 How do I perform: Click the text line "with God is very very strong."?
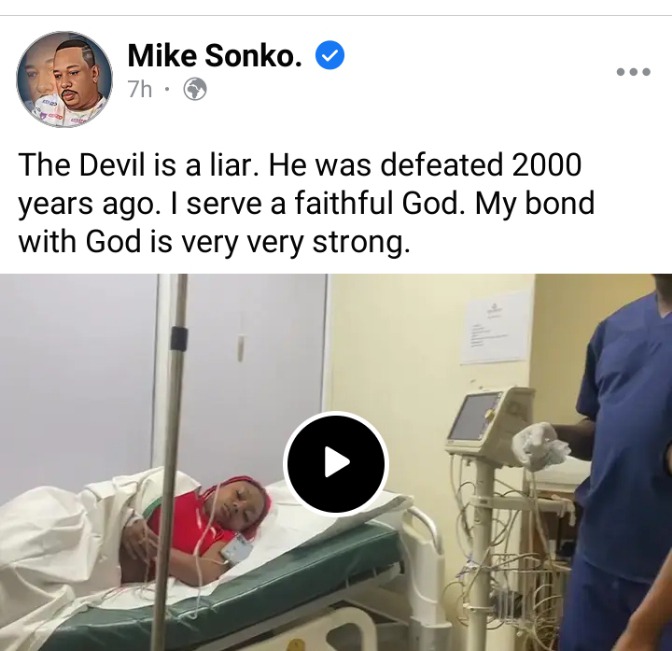(x=211, y=242)
